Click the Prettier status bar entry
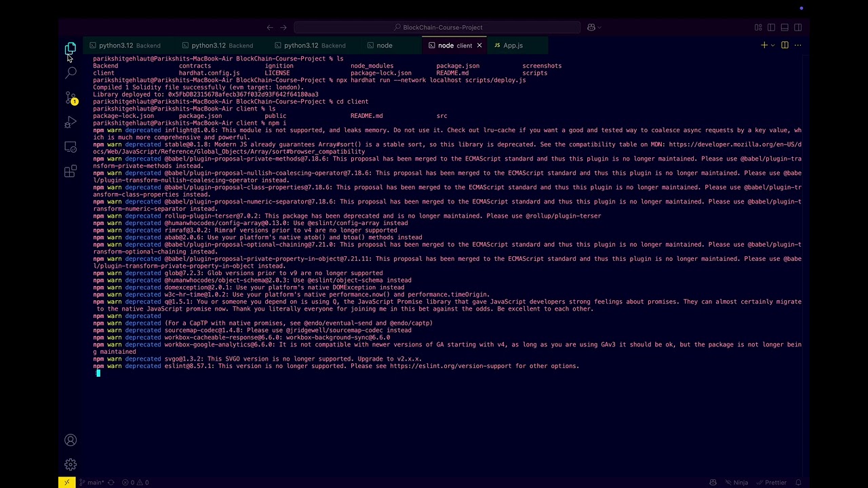Screen dimensions: 868x488 pyautogui.click(x=772, y=483)
